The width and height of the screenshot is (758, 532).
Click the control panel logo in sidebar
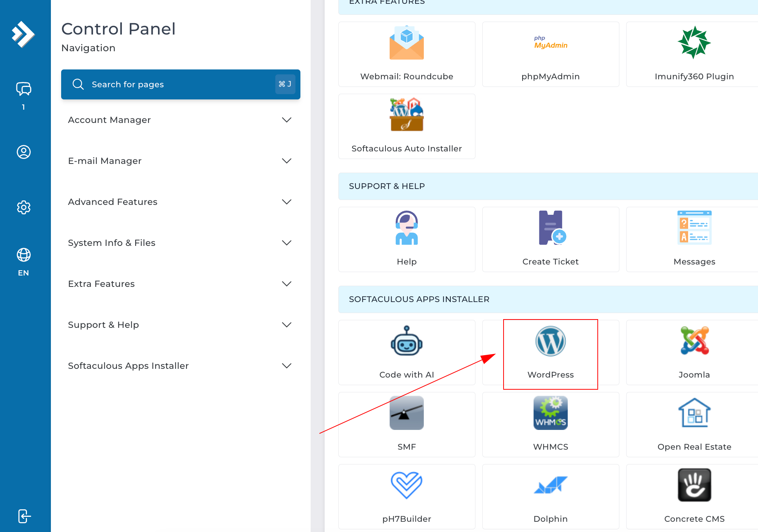pos(24,34)
